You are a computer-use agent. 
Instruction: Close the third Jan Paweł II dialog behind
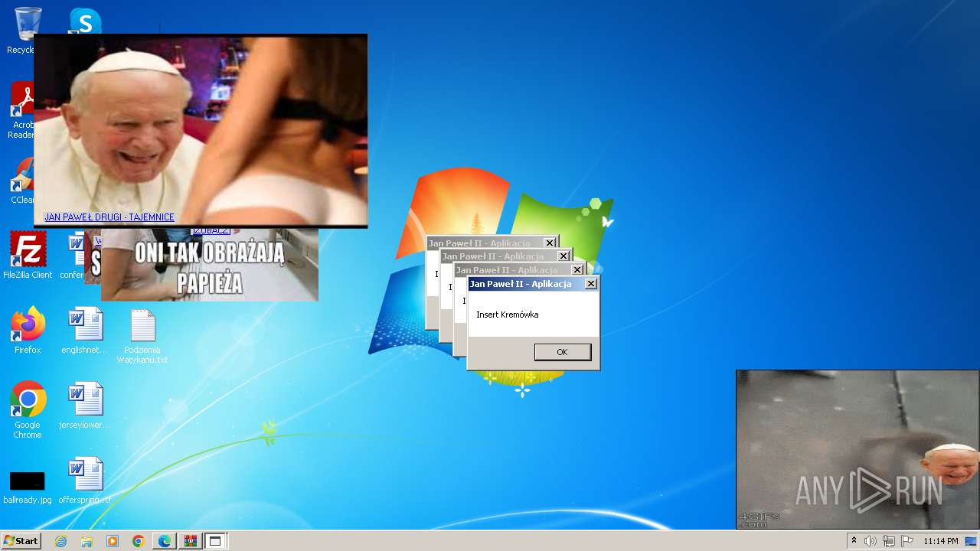563,256
